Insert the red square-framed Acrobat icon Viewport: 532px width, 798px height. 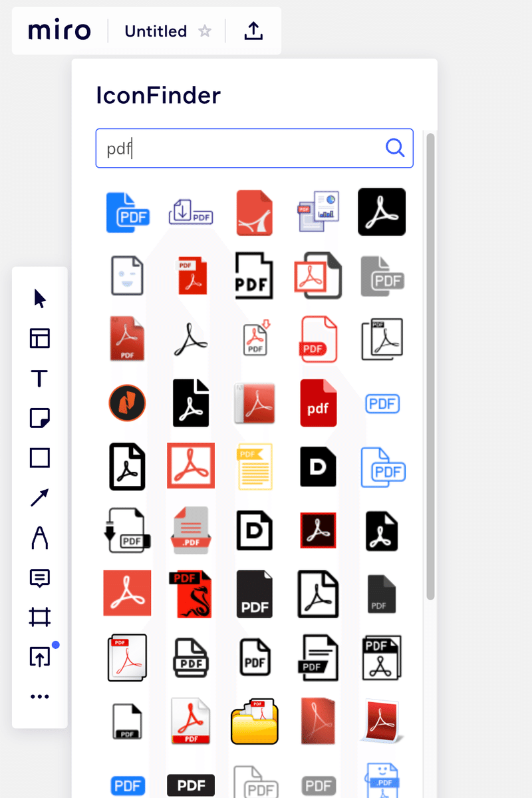click(x=191, y=466)
